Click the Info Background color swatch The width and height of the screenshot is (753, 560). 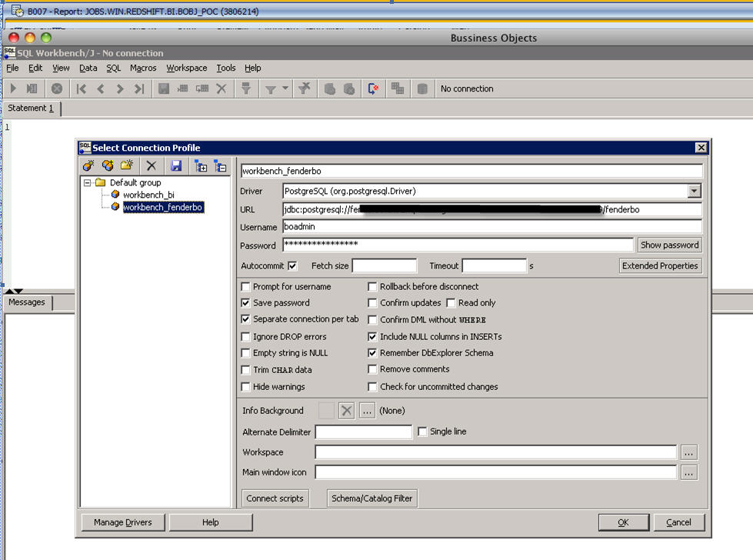327,411
